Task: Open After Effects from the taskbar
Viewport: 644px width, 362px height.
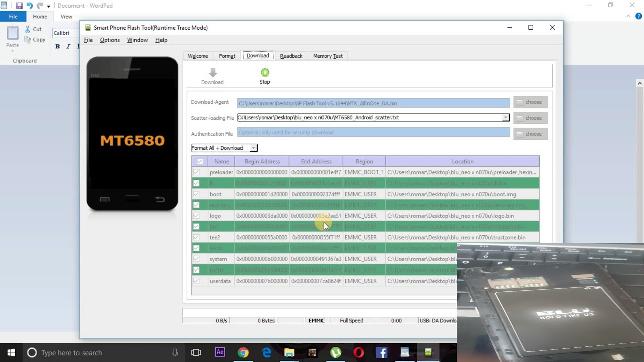Action: pyautogui.click(x=220, y=353)
